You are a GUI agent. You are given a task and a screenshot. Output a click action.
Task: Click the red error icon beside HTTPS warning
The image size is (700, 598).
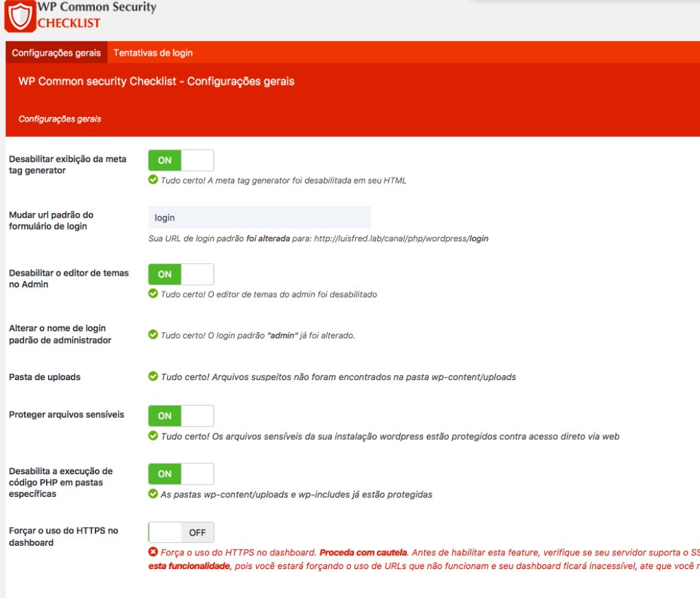click(153, 551)
